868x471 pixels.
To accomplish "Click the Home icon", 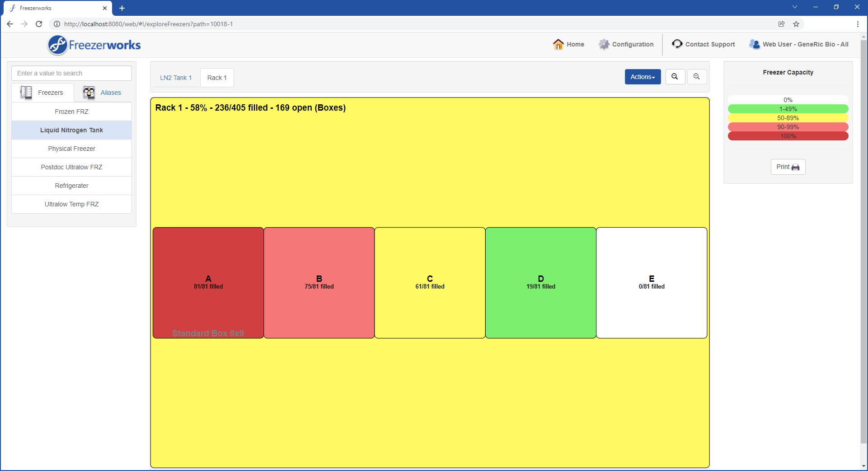I will click(558, 44).
